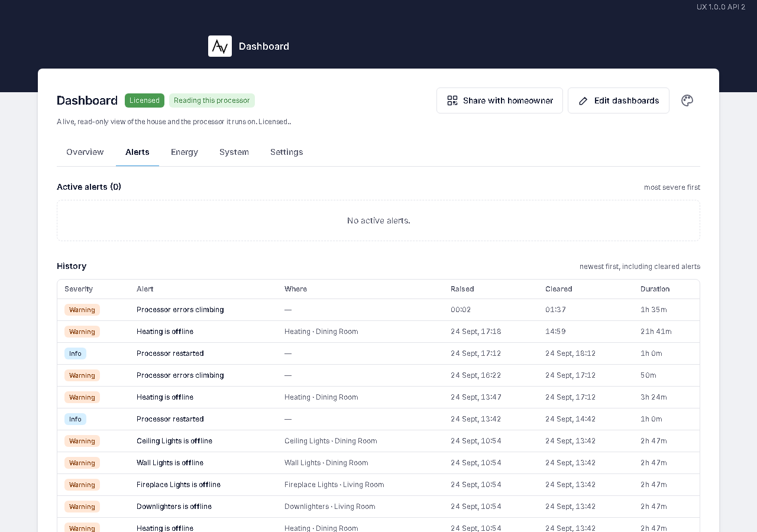The image size is (757, 532).
Task: Click the Reading this processor badge
Action: click(212, 100)
